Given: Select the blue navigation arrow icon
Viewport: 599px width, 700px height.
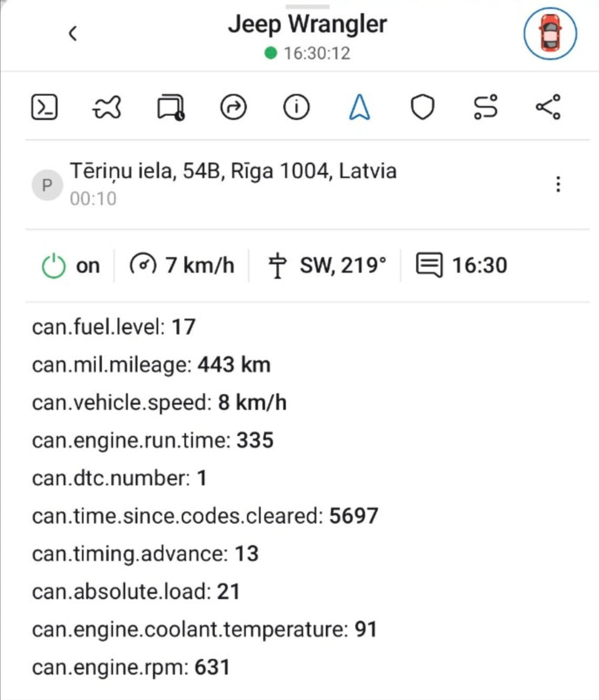Looking at the screenshot, I should click(359, 107).
